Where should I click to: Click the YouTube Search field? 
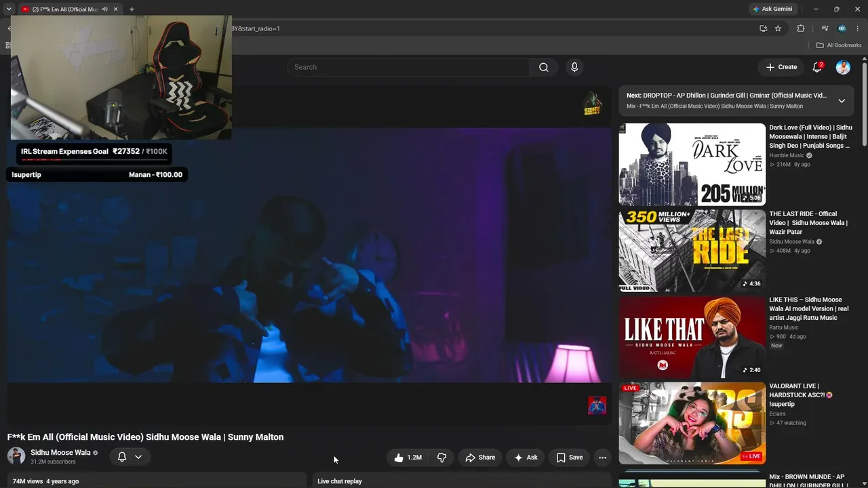pos(408,67)
